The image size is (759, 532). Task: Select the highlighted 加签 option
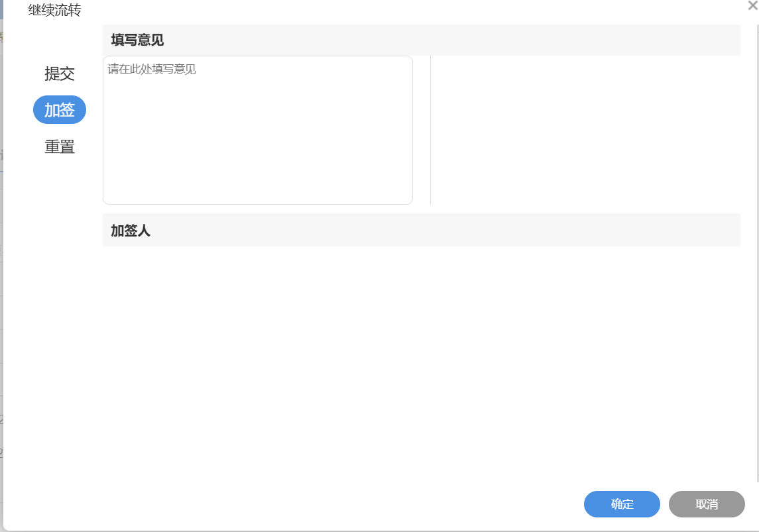pos(60,110)
